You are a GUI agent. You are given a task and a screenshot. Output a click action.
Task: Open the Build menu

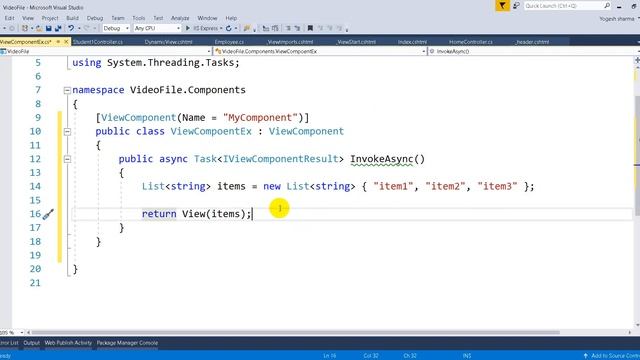pyautogui.click(x=72, y=18)
